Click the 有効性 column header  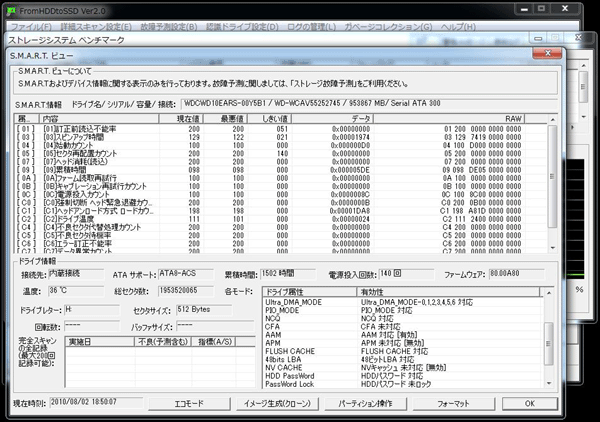448,292
